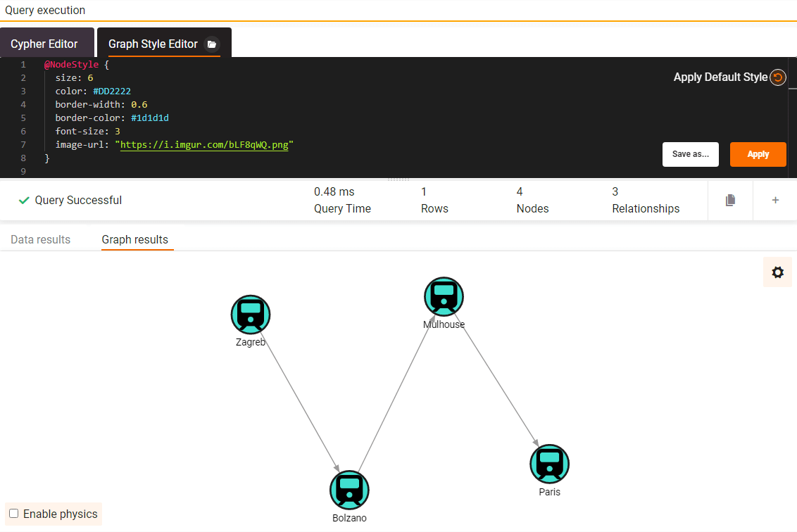Toggle Enable physics off after checking it
Screen dimensions: 797x532
pyautogui.click(x=13, y=514)
